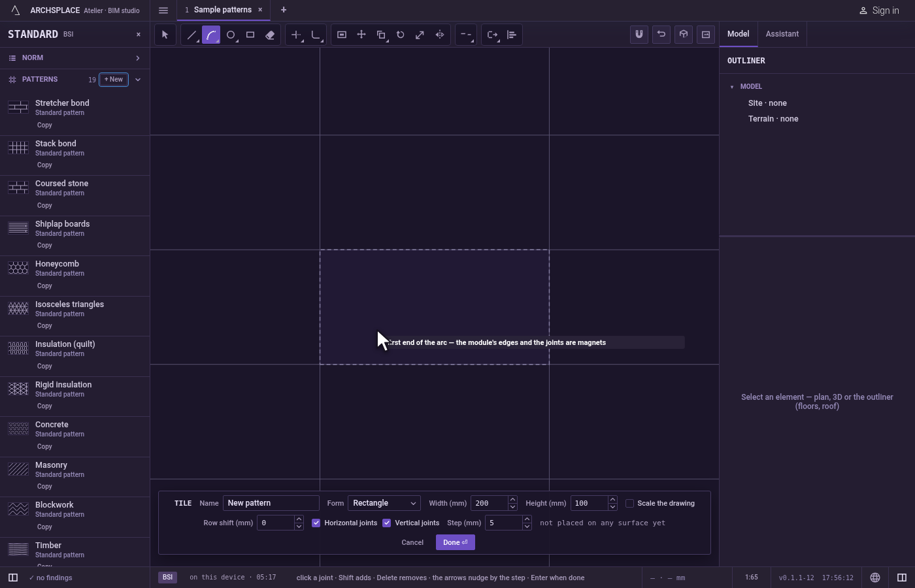Screen dimensions: 915x588
Task: Collapse the PATTERNS section chevron
Action: point(138,80)
